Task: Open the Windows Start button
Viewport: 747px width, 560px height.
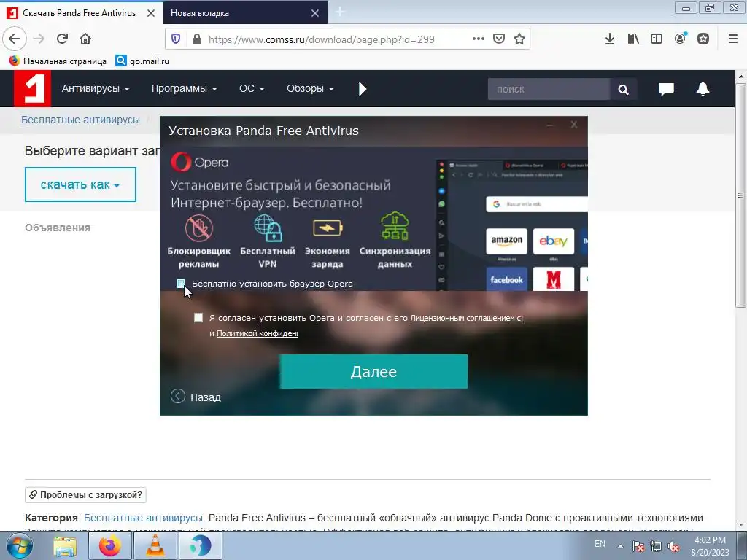Action: (18, 545)
